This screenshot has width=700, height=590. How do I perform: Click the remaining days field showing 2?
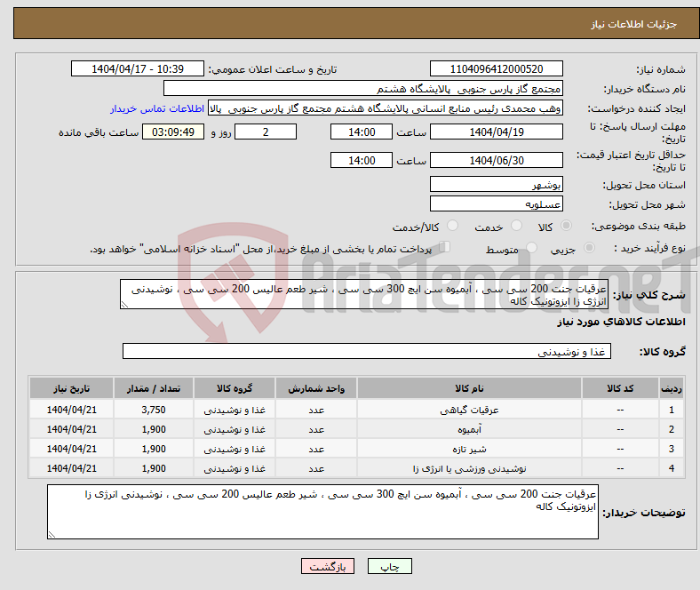click(x=266, y=132)
